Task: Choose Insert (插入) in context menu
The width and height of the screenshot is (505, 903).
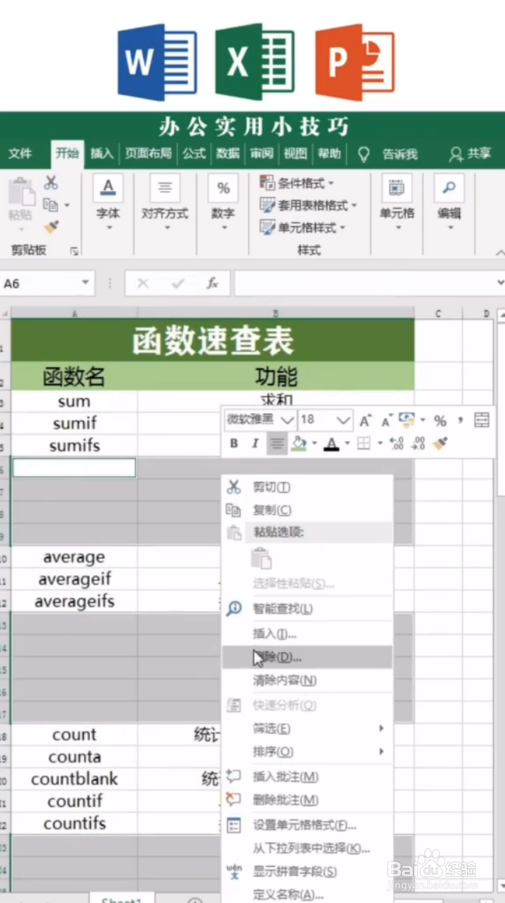Action: tap(307, 634)
